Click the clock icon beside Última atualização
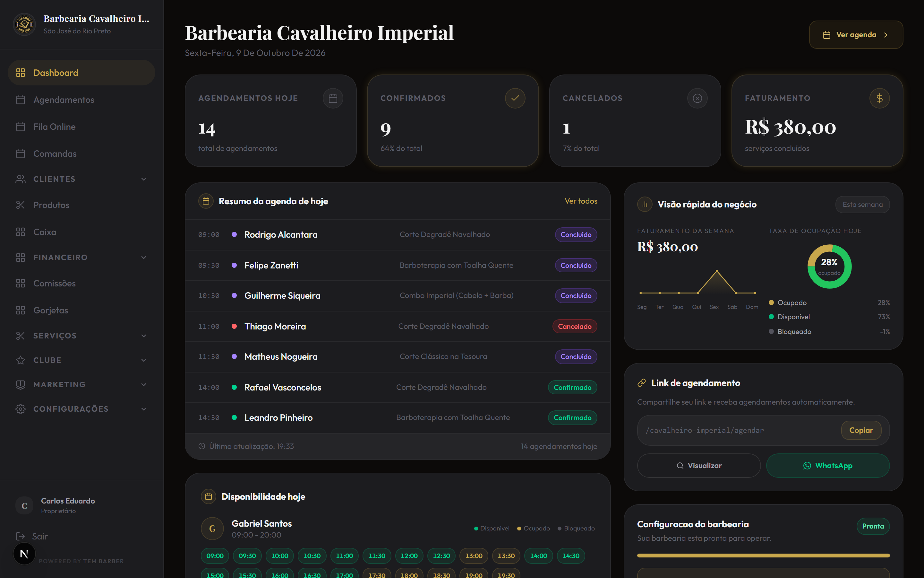This screenshot has height=578, width=924. click(x=201, y=446)
